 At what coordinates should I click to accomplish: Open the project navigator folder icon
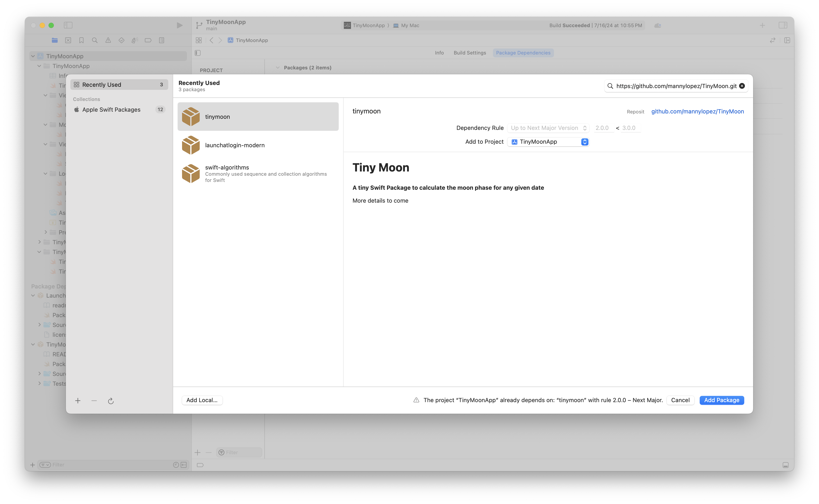click(55, 40)
